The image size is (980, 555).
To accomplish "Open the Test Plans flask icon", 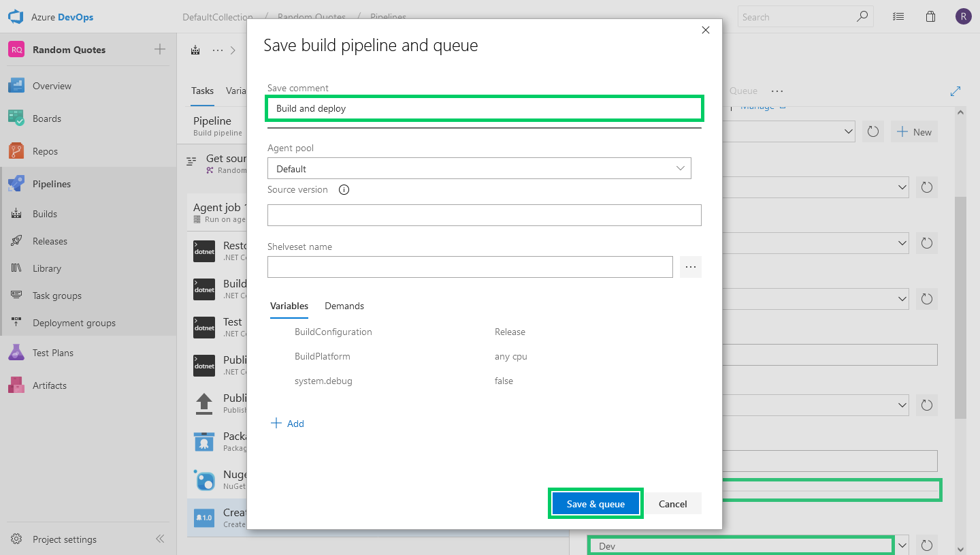I will point(16,353).
